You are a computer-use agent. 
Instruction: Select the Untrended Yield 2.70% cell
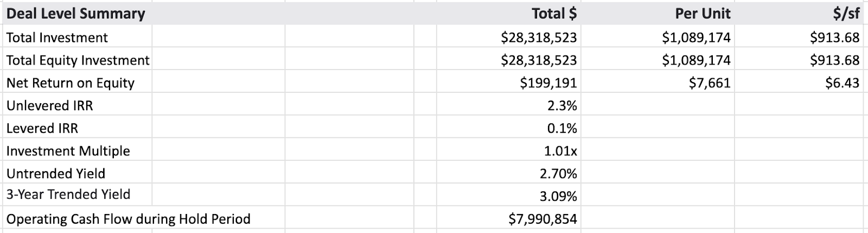(x=497, y=174)
